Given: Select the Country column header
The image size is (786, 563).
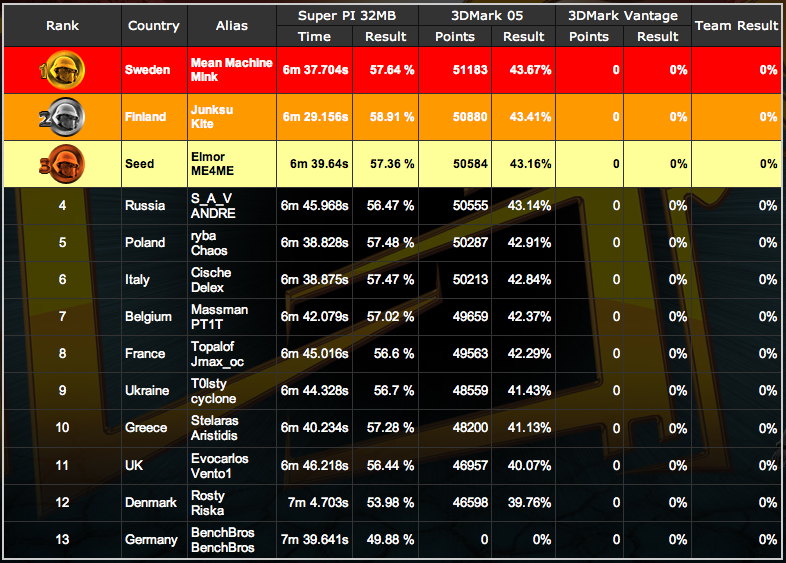Looking at the screenshot, I should click(x=154, y=26).
